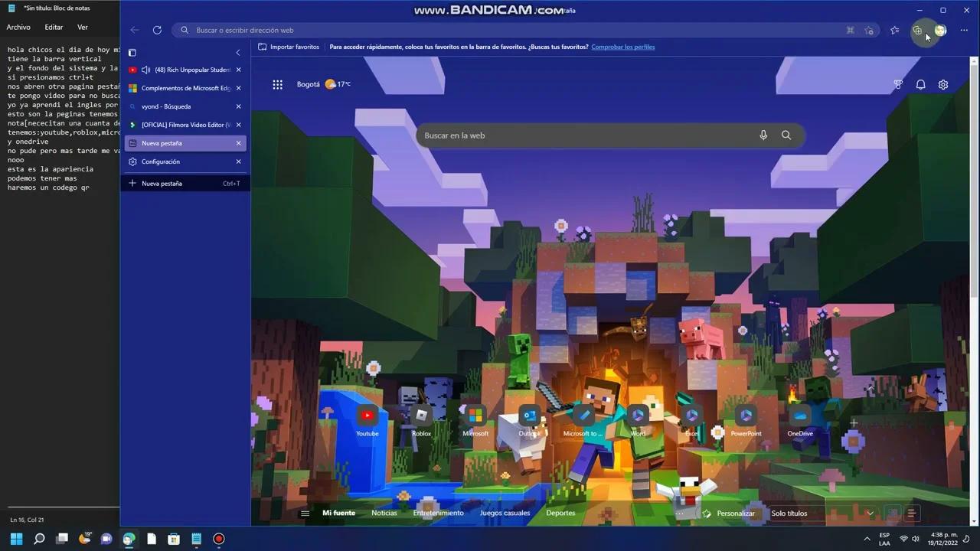Open the Outlook quick link
This screenshot has height=551, width=980.
(529, 421)
